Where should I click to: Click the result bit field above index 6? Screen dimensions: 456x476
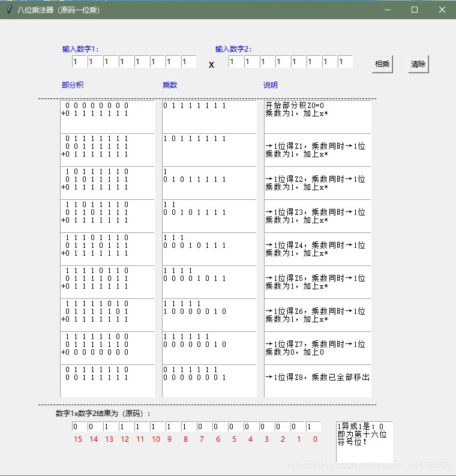[220, 427]
